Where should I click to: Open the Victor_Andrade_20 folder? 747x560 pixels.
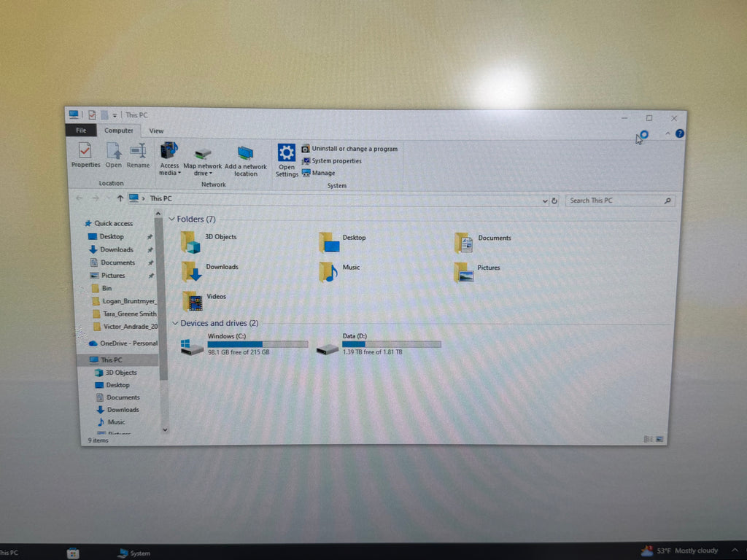tap(125, 327)
